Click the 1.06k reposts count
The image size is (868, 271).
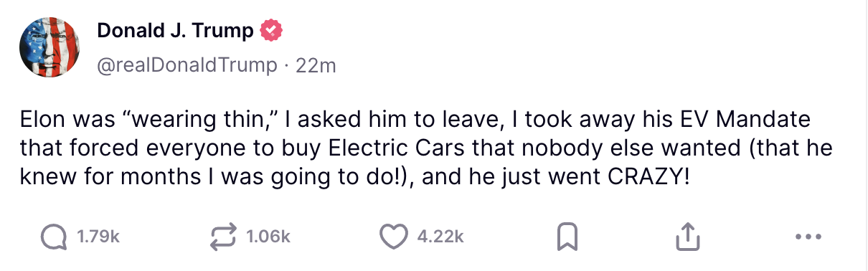point(268,237)
